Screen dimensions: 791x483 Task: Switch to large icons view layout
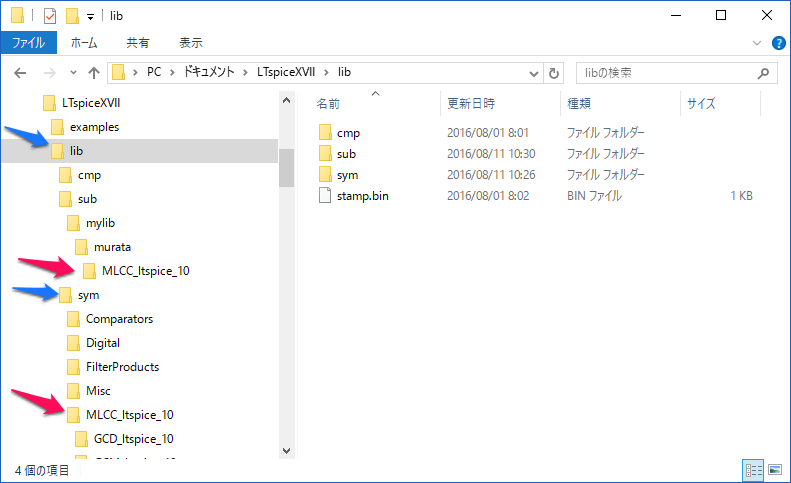pos(774,469)
